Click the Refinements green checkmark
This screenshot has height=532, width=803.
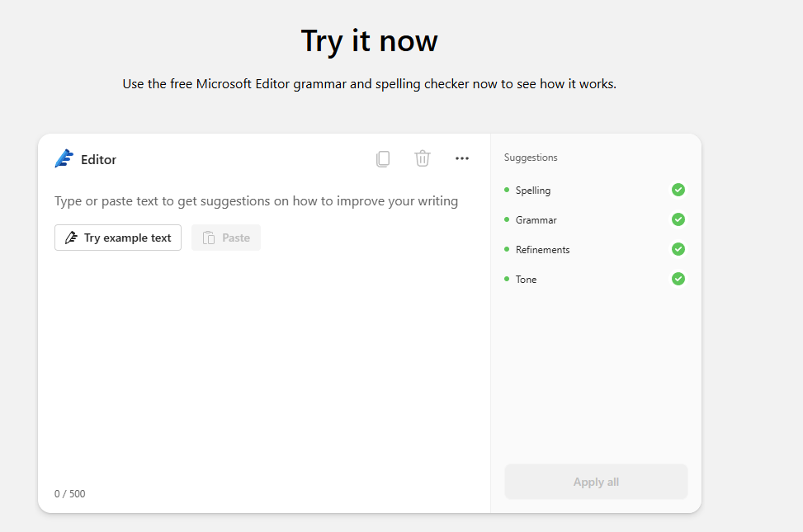(x=678, y=249)
